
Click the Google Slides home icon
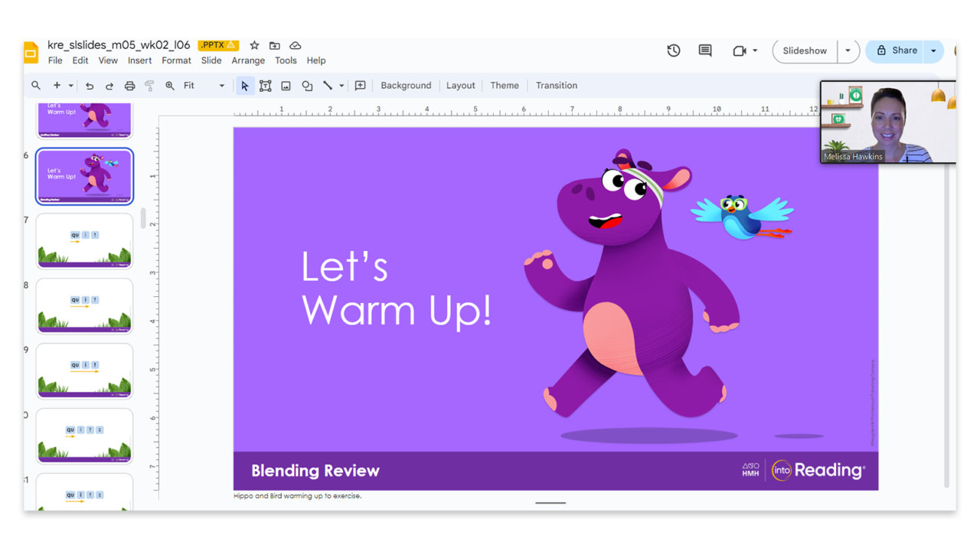31,52
